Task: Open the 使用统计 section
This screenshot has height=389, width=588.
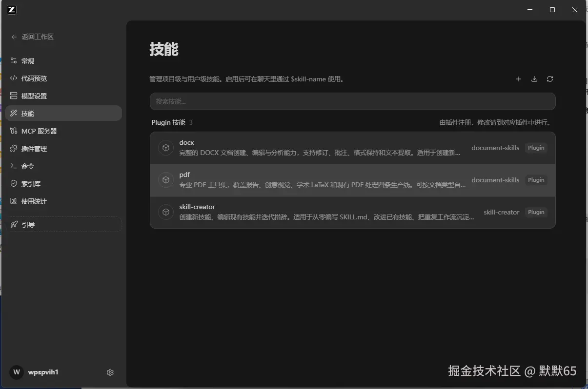Action: pos(63,201)
